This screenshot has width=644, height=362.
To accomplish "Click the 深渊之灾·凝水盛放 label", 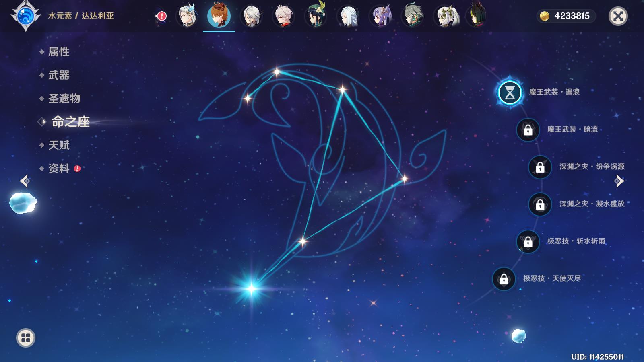I will [x=592, y=204].
